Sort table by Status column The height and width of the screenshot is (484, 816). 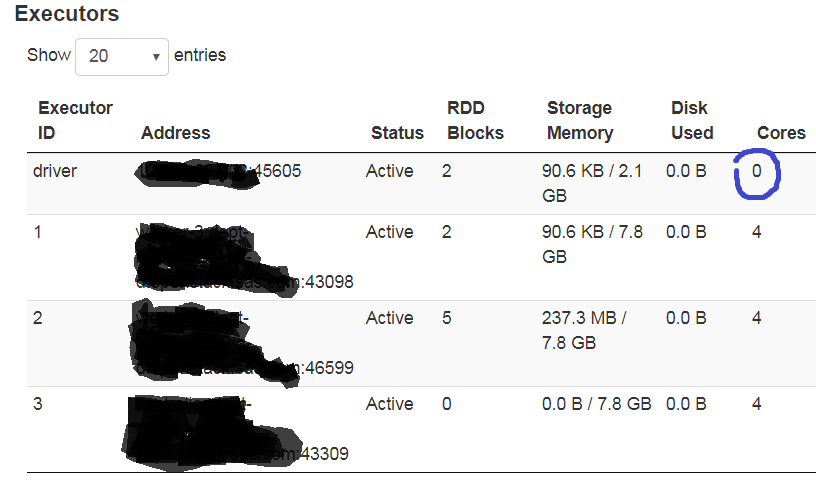point(397,132)
